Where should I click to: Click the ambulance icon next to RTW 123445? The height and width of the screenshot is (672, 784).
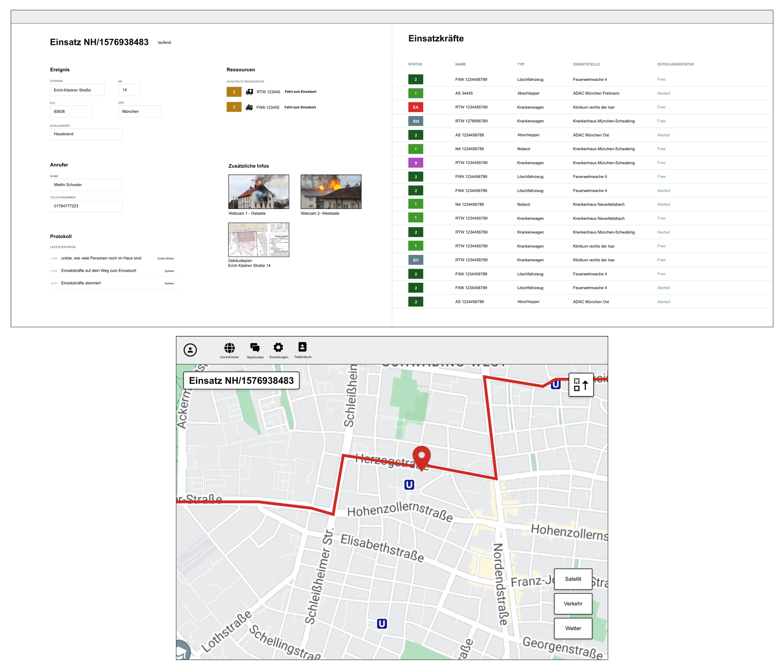coord(249,92)
